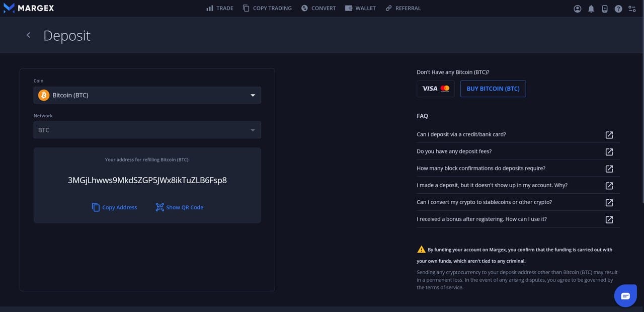Open external link for block confirmations FAQ

click(x=609, y=169)
